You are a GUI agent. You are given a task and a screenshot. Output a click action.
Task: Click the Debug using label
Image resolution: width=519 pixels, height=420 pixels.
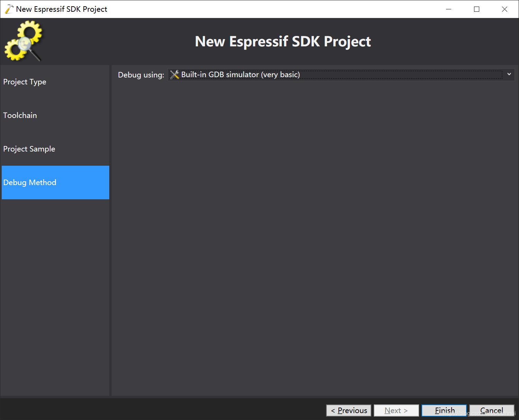coord(141,75)
